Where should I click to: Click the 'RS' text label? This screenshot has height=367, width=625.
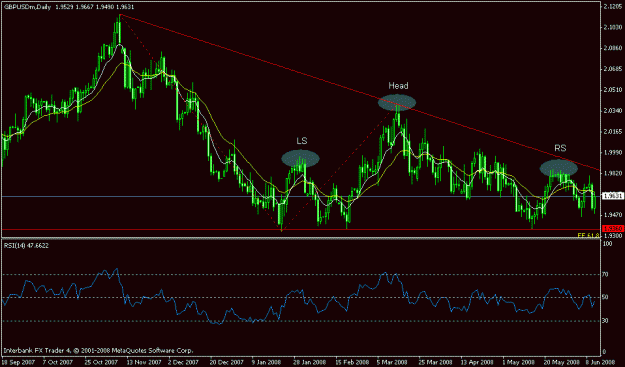pos(560,148)
